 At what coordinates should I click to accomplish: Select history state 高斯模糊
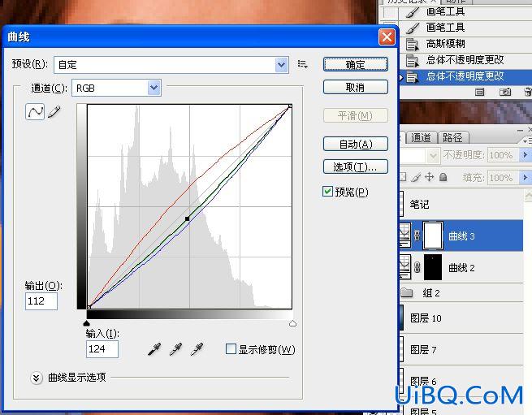pos(465,44)
